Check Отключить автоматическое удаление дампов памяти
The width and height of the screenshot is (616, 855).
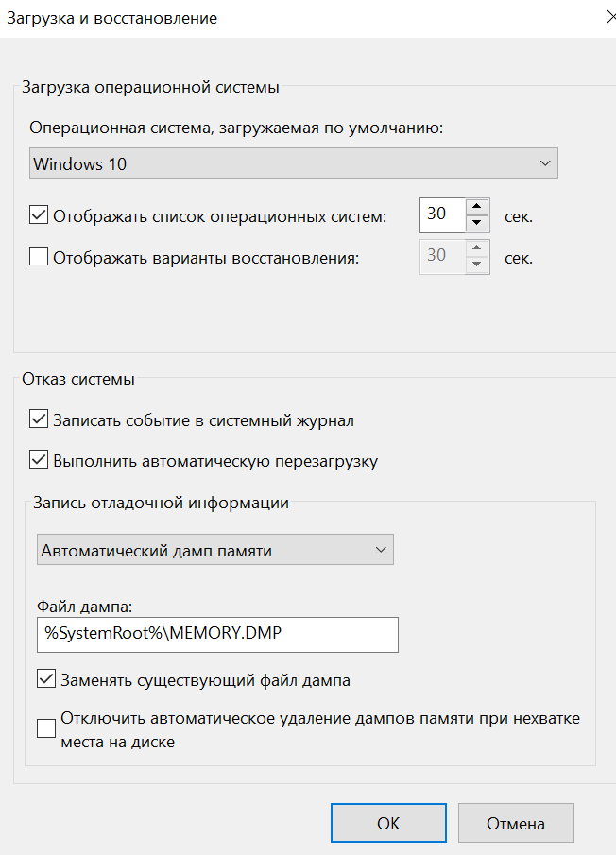pyautogui.click(x=45, y=728)
